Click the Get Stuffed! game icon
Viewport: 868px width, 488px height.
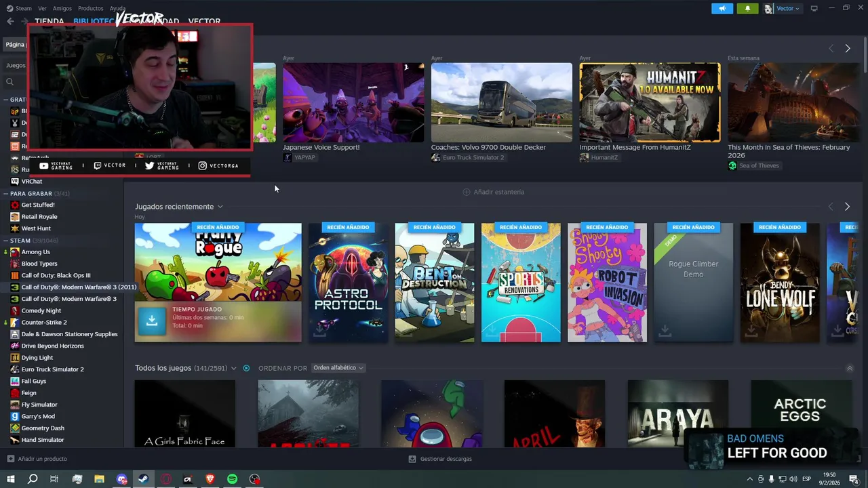[15, 205]
